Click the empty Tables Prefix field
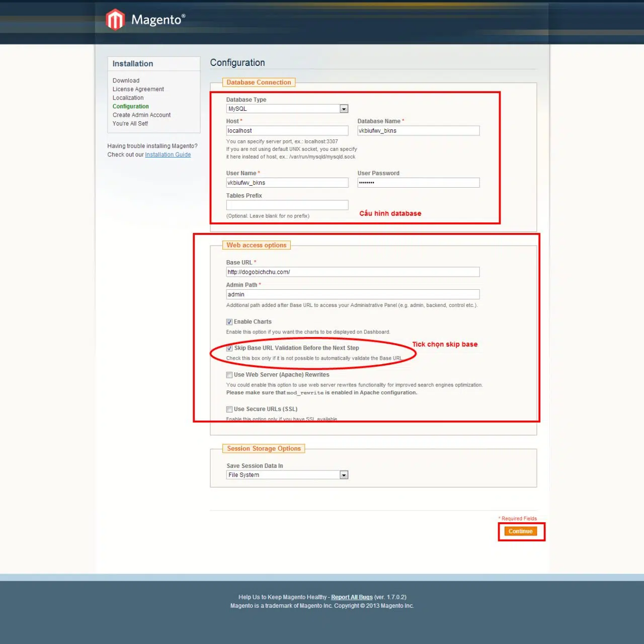This screenshot has height=644, width=644. 287,205
